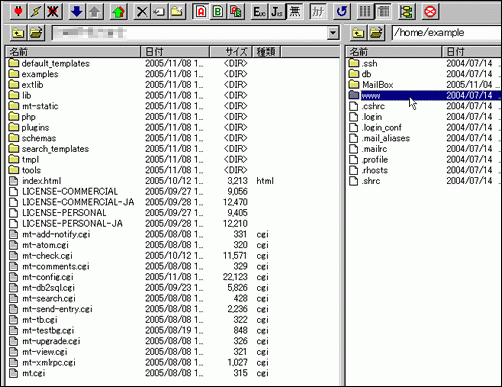Click the blue Download arrow icon
Image resolution: width=502 pixels, height=387 pixels.
[x=77, y=12]
